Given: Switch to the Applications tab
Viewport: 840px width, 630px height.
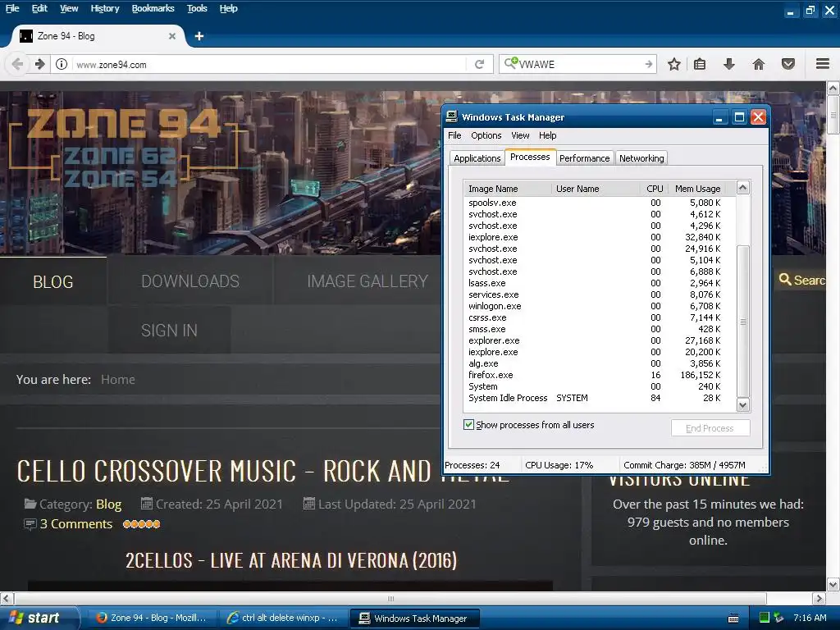Looking at the screenshot, I should [477, 158].
